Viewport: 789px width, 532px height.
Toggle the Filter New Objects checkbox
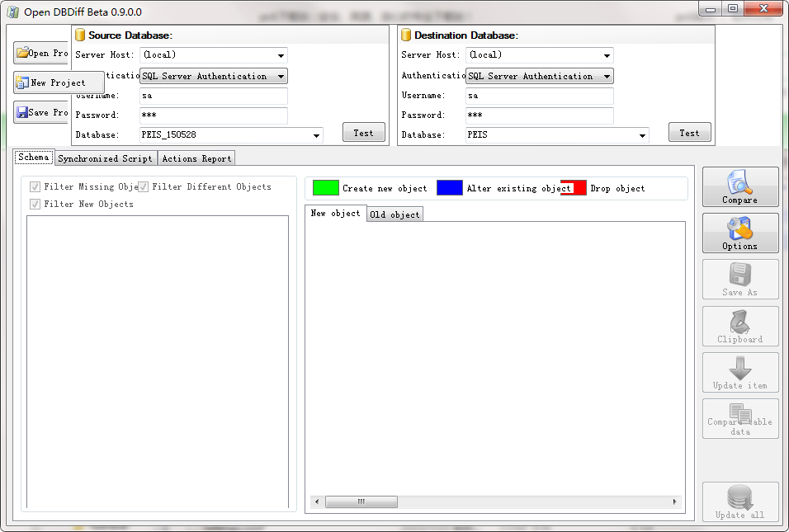pos(35,205)
